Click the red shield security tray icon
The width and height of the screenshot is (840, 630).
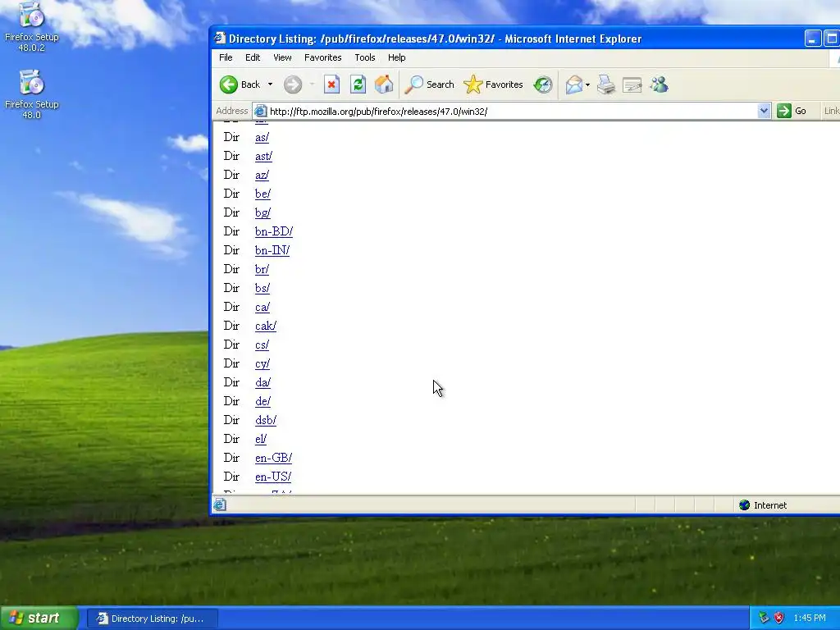click(779, 619)
